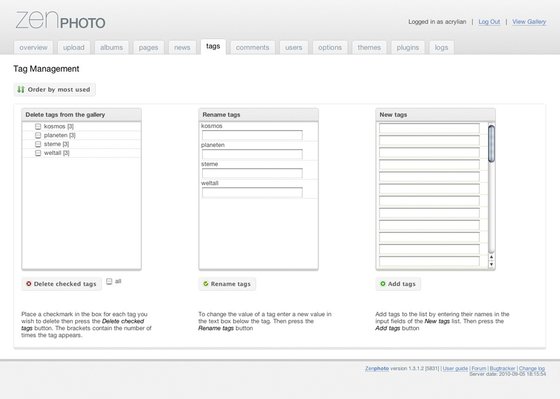This screenshot has width=560, height=399.
Task: Select the tags tab
Action: (213, 46)
